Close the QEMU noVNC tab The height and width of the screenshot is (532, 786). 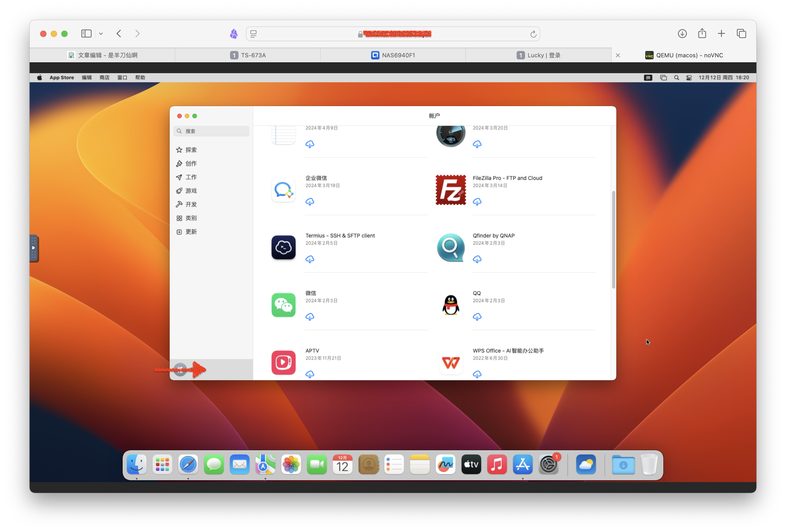[617, 55]
